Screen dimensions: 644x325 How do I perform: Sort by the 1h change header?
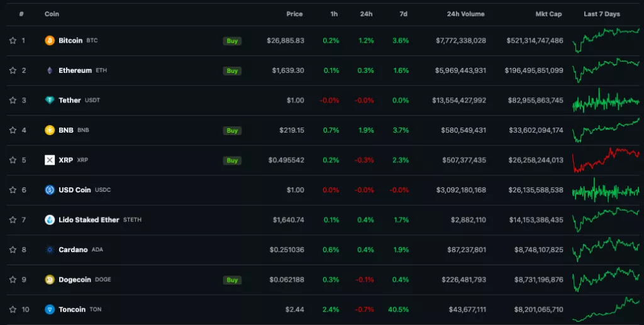pos(335,14)
